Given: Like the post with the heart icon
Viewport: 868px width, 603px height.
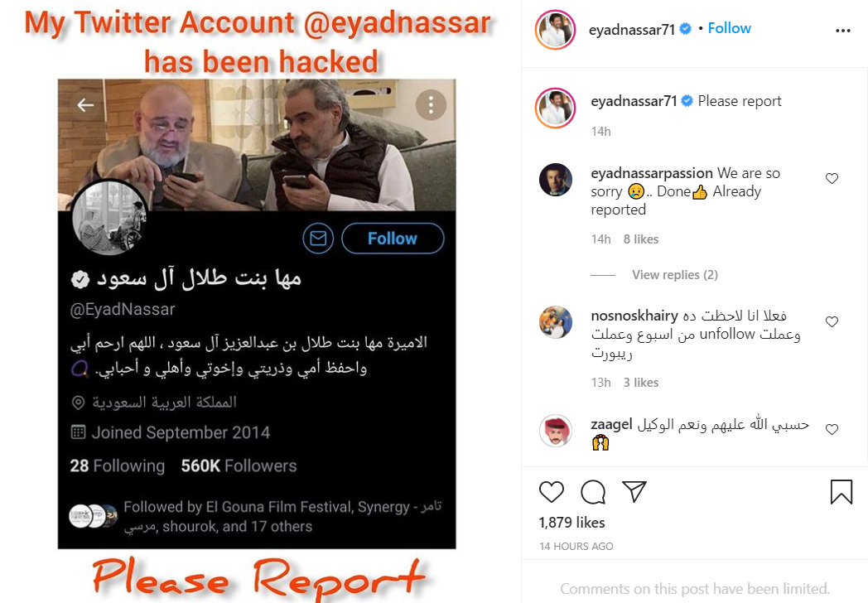Looking at the screenshot, I should click(552, 492).
